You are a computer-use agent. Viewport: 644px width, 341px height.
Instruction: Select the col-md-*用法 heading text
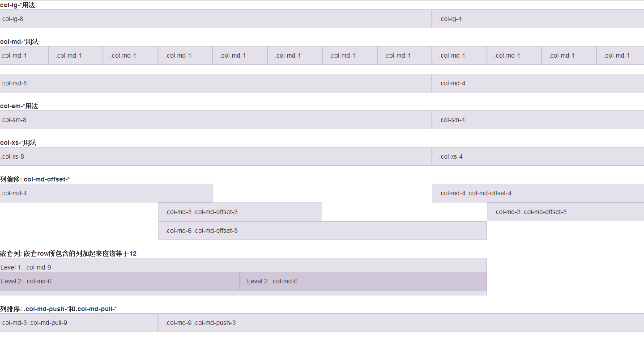pyautogui.click(x=20, y=42)
